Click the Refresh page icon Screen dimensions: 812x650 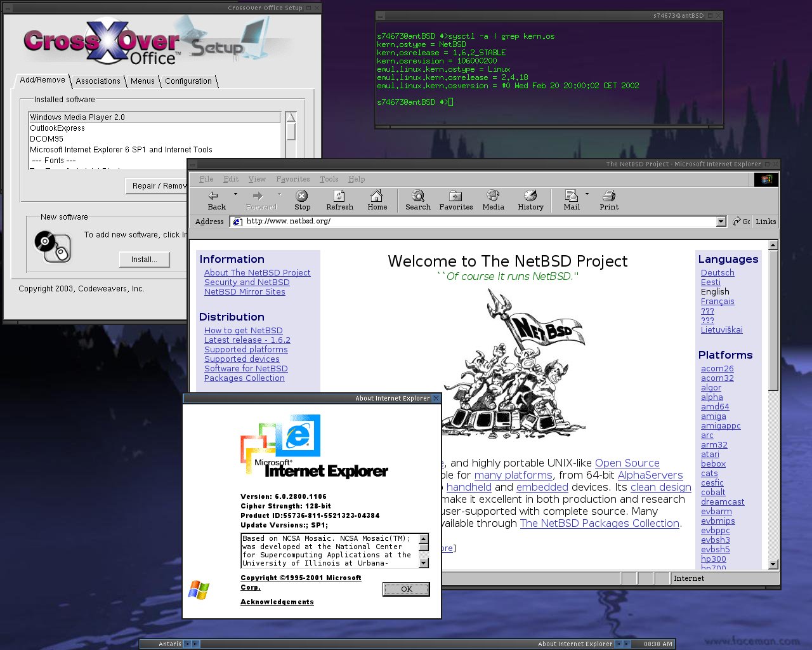339,196
